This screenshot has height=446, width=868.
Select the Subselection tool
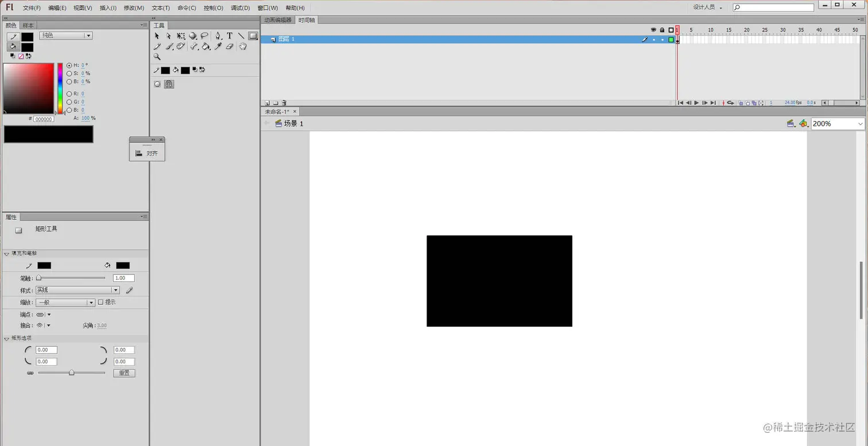point(169,36)
